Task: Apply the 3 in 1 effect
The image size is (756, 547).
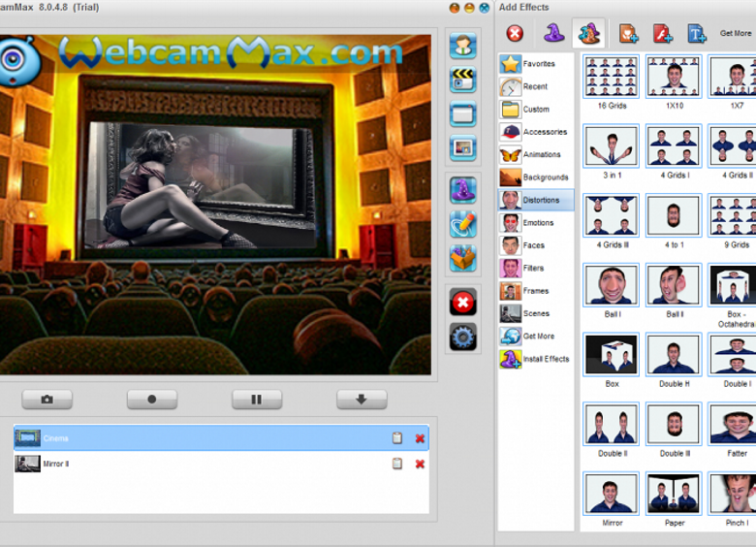Action: 612,145
